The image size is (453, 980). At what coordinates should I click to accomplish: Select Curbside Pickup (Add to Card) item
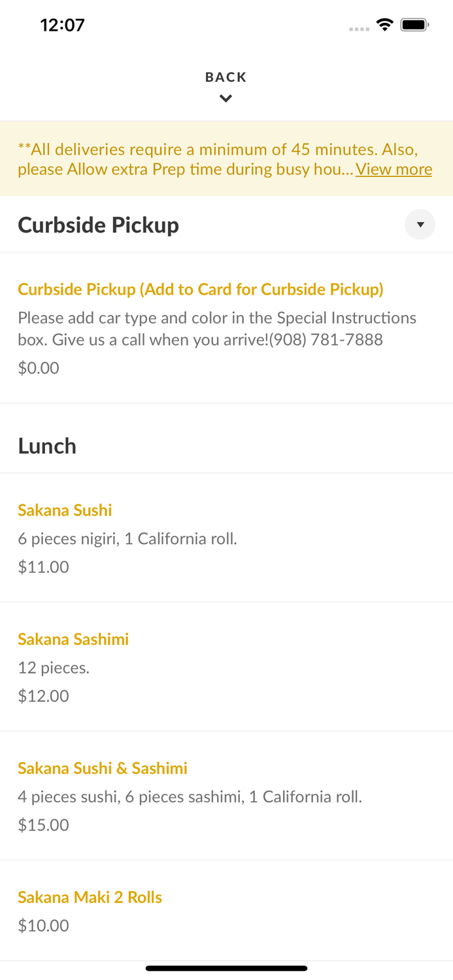point(201,289)
